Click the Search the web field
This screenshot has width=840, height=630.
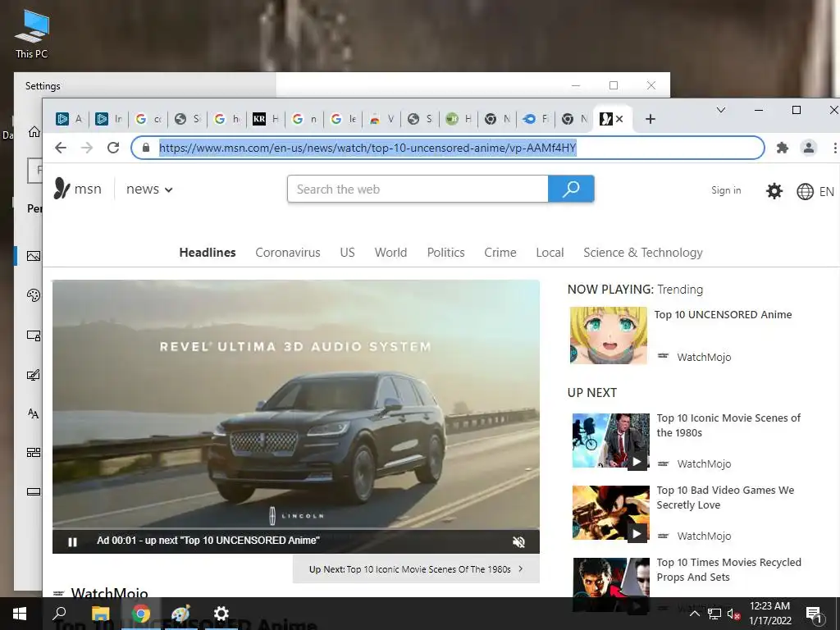[x=418, y=189]
